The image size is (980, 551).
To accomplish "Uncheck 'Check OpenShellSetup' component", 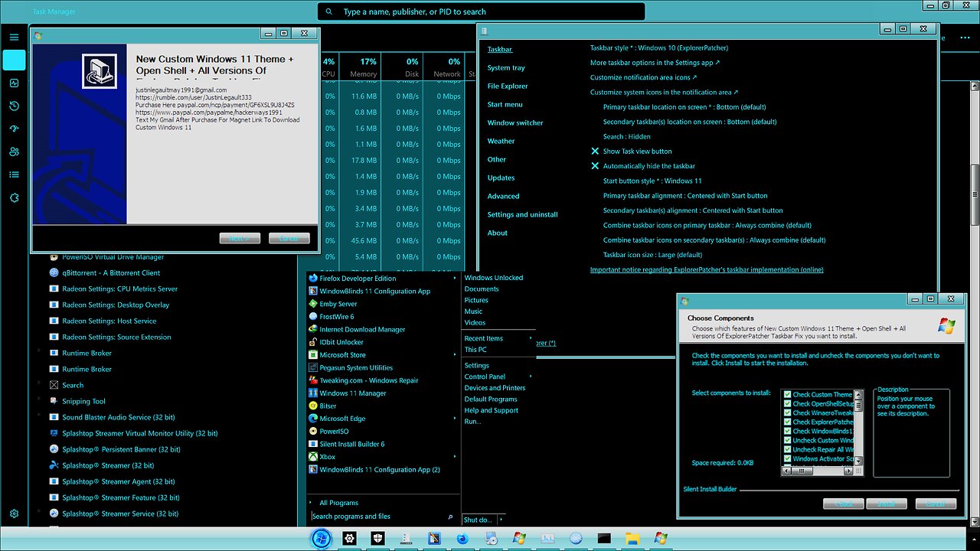I will 787,404.
